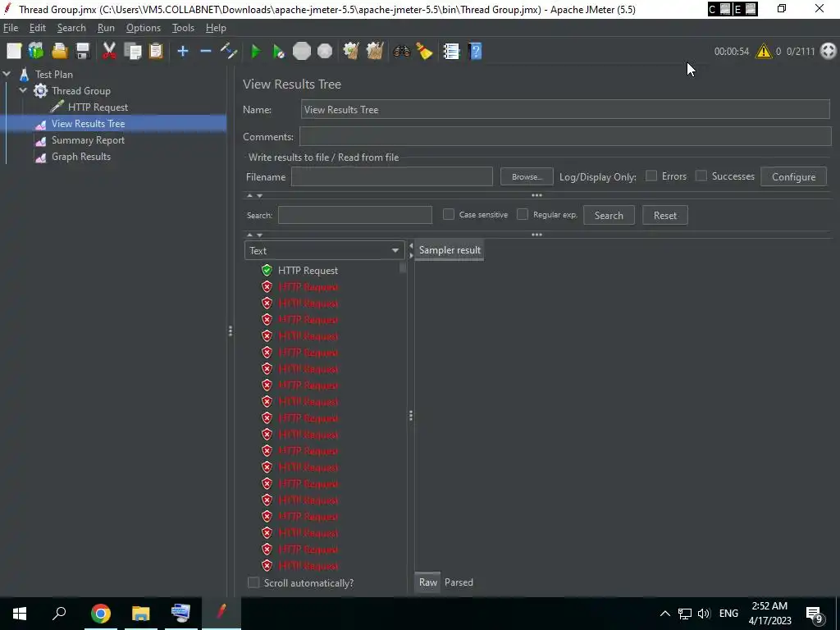The width and height of the screenshot is (840, 630).
Task: Click Start no pauses icon
Action: coord(279,52)
